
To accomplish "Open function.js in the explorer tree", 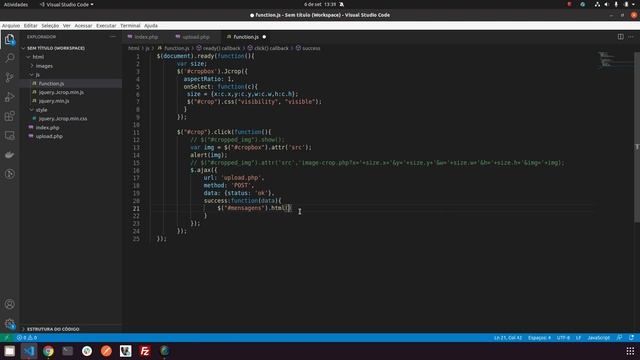I will pos(51,84).
